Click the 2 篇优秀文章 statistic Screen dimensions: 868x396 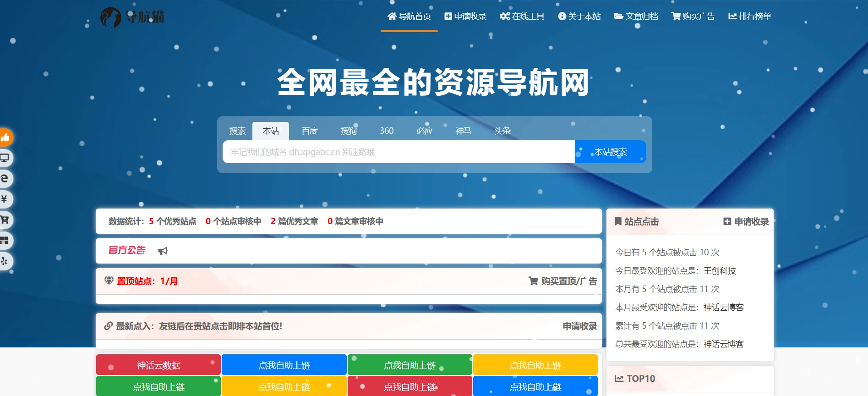[x=295, y=221]
